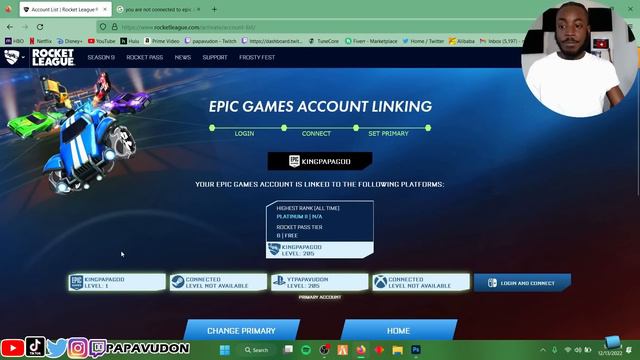Click the browser Back arrow
This screenshot has width=640, height=360.
(x=10, y=27)
